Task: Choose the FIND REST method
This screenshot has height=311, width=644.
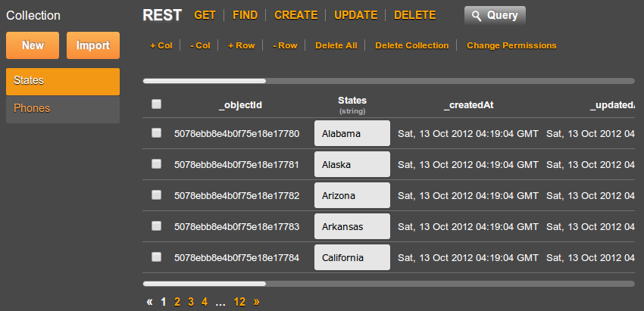Action: pyautogui.click(x=245, y=15)
